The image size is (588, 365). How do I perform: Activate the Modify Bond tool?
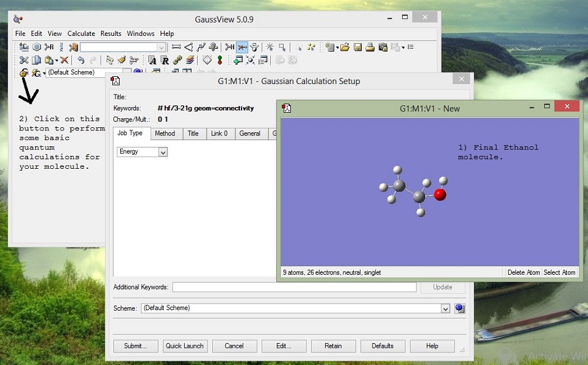176,47
